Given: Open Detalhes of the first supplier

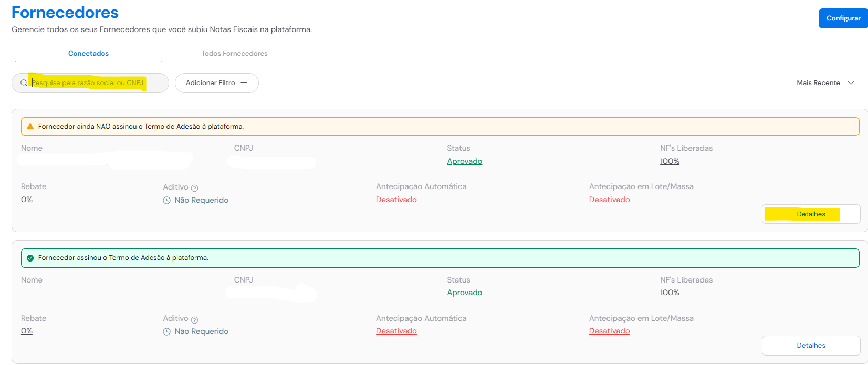Looking at the screenshot, I should (810, 214).
